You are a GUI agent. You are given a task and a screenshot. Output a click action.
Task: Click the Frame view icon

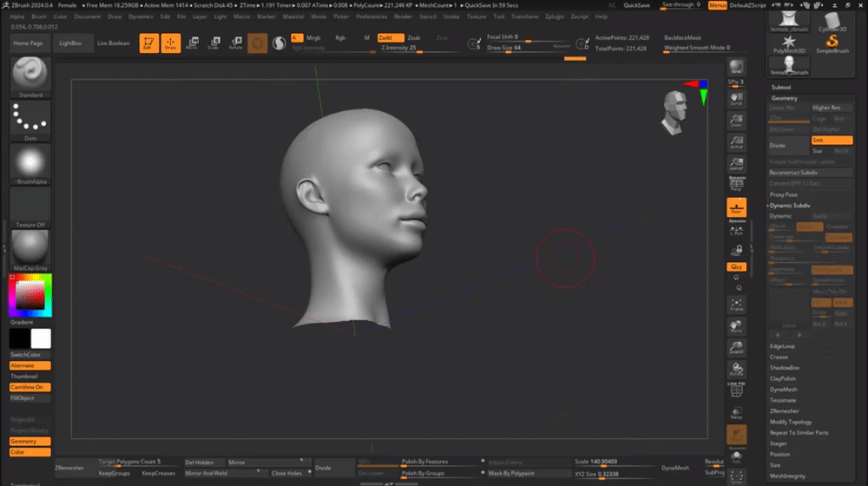736,304
